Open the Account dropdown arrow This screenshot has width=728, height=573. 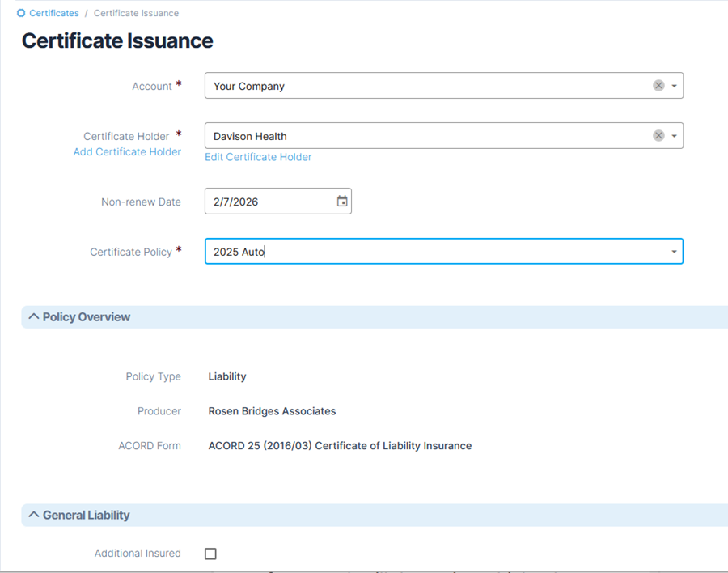pyautogui.click(x=674, y=86)
